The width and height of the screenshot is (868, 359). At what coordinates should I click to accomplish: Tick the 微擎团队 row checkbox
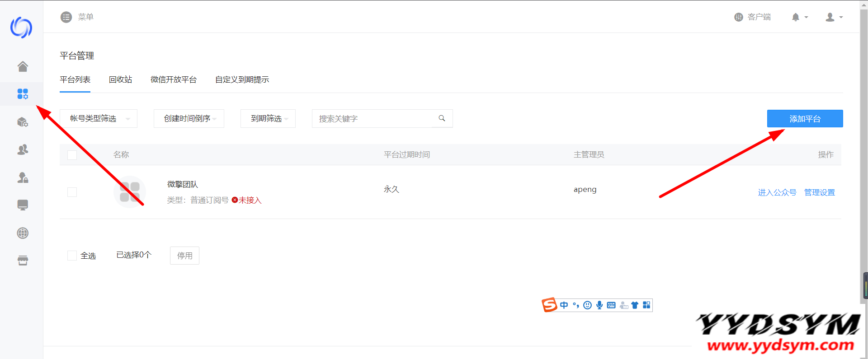pyautogui.click(x=72, y=192)
